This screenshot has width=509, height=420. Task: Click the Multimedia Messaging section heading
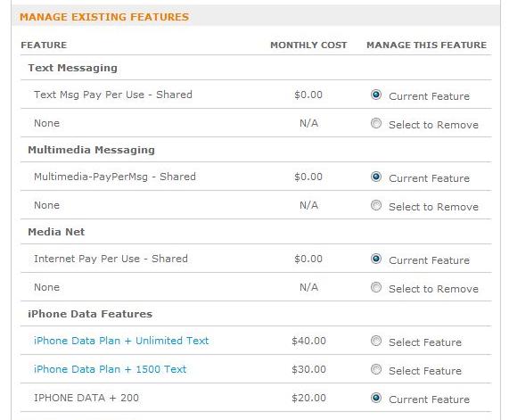click(x=91, y=150)
